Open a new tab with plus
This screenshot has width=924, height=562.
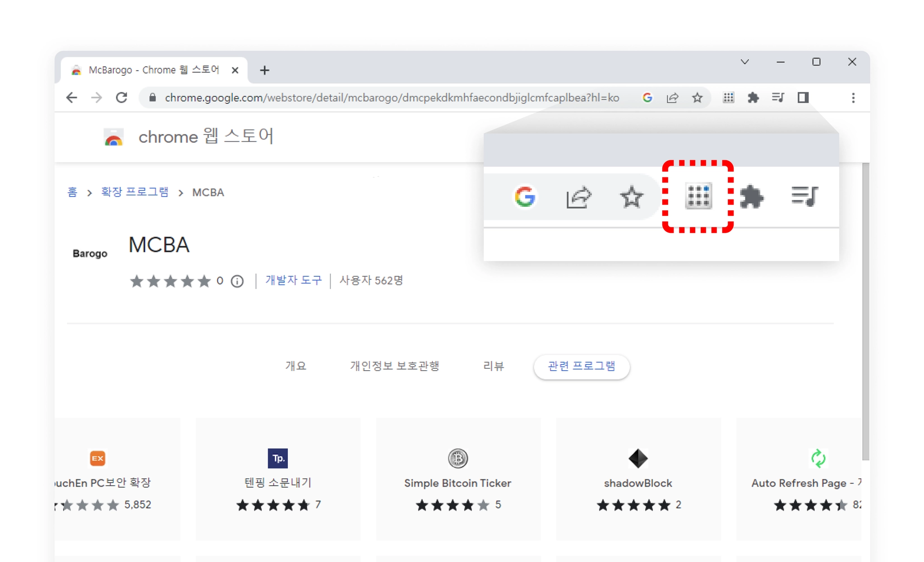265,70
